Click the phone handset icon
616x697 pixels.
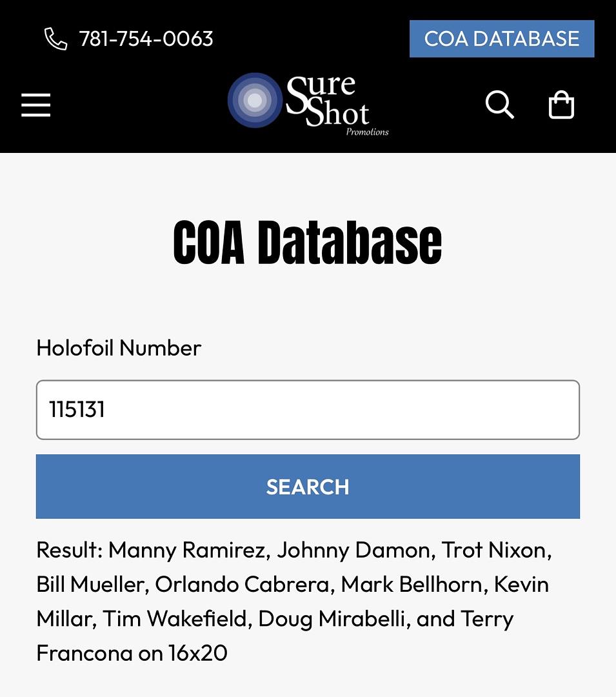[x=55, y=39]
